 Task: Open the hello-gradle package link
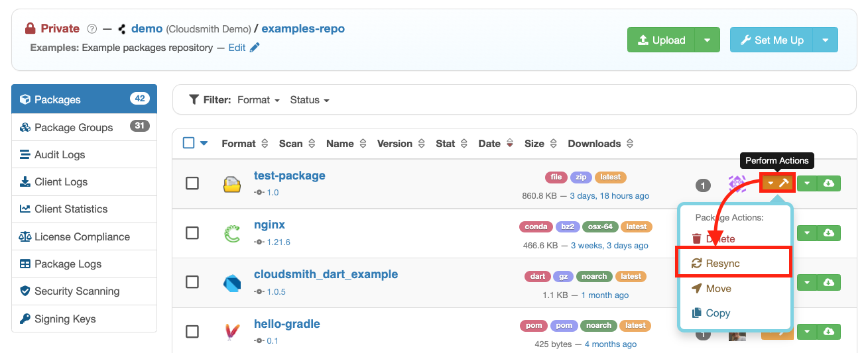286,324
